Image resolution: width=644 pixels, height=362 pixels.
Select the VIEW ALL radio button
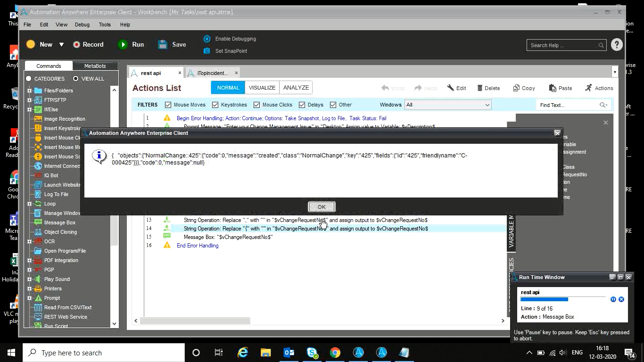(x=75, y=79)
